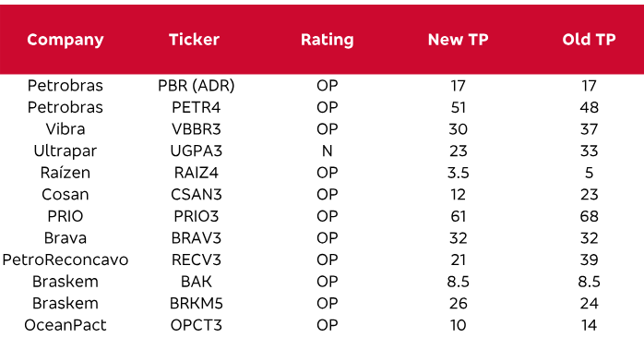Select the PBR (ADR) ticker cell
Viewport: 644px width, 338px height.
click(x=197, y=86)
